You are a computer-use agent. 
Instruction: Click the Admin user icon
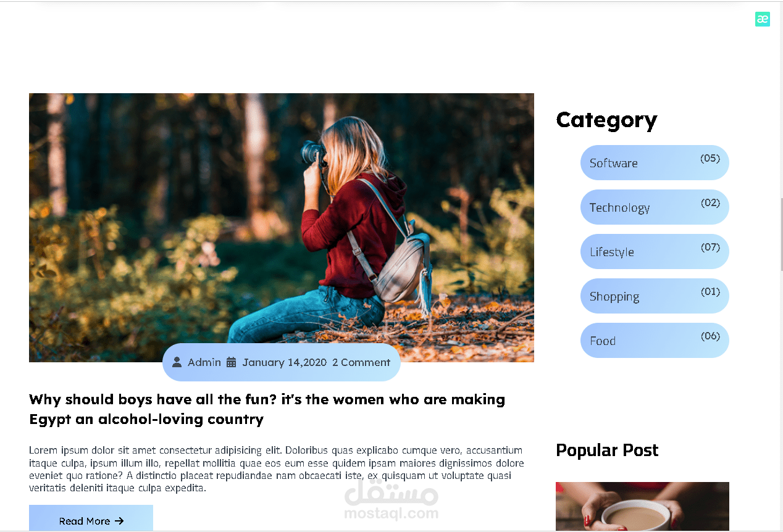point(177,362)
